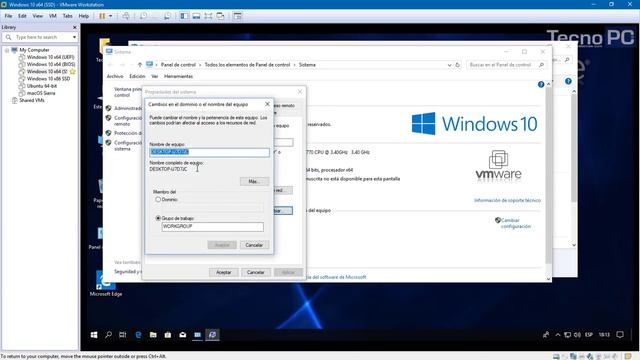
Task: Click the library search field
Action: click(x=40, y=37)
